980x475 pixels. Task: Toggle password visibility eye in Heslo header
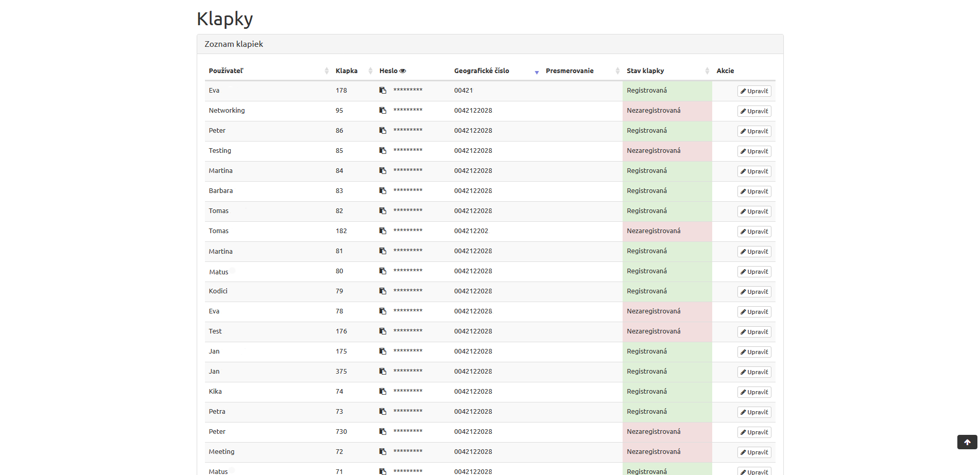click(x=403, y=71)
